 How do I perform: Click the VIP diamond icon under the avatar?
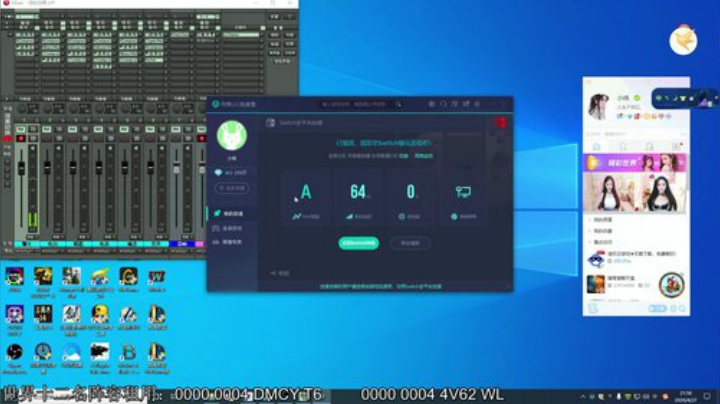[218, 173]
